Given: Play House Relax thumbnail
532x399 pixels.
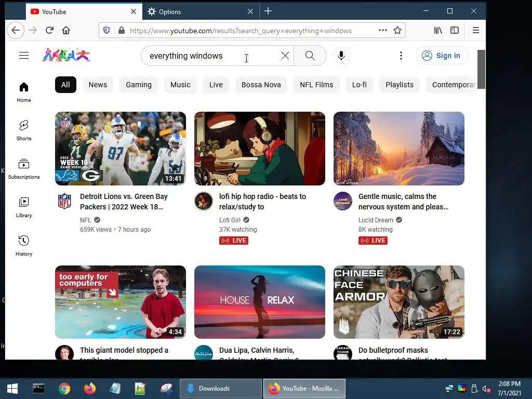Looking at the screenshot, I should [x=260, y=302].
